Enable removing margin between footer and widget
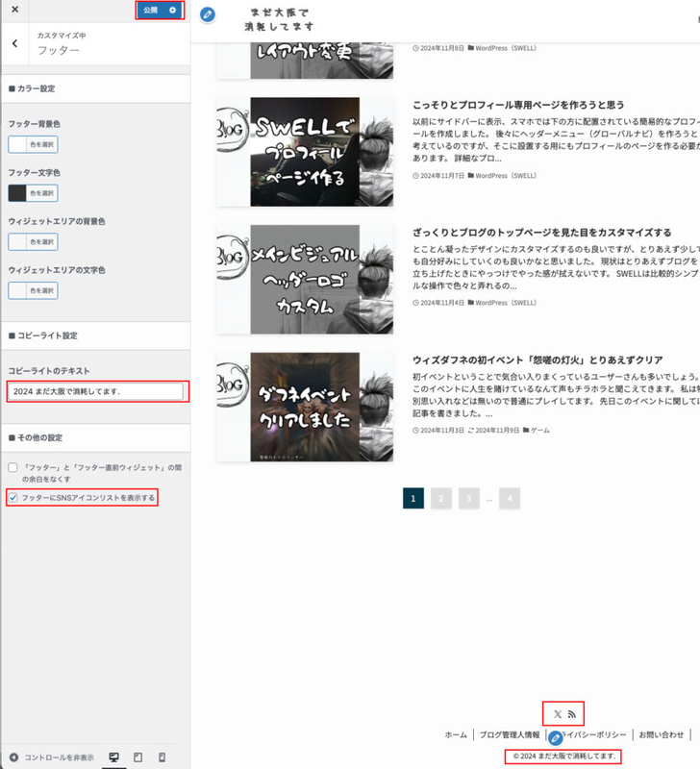This screenshot has height=769, width=700. tap(12, 467)
